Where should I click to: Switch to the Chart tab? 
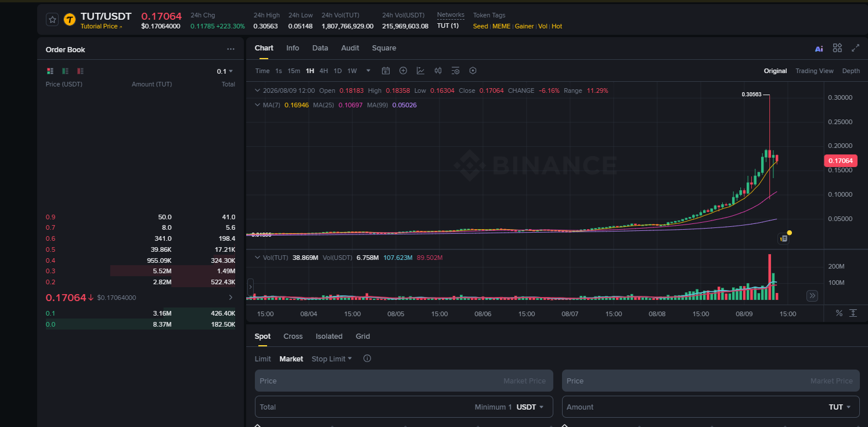[x=264, y=48]
